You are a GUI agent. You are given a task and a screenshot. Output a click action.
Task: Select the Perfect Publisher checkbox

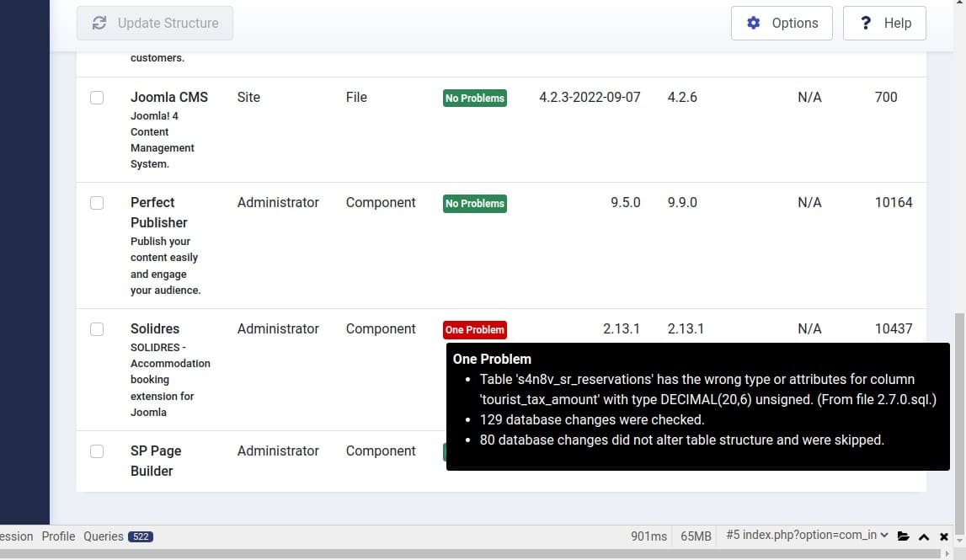click(x=97, y=203)
